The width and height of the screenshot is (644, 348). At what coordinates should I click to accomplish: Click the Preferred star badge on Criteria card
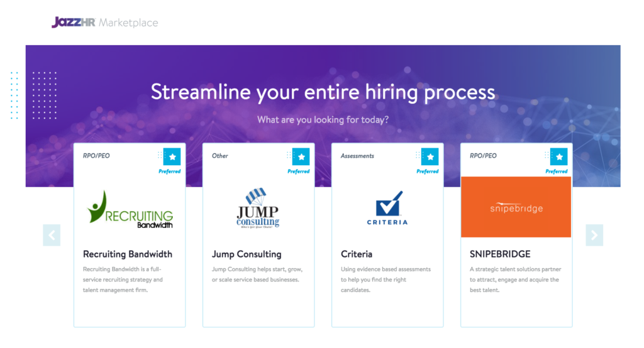point(430,156)
